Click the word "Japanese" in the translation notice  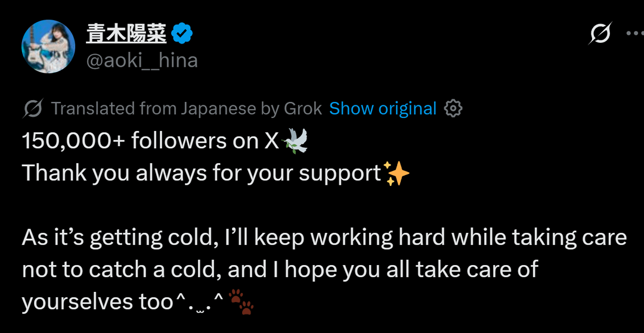click(218, 108)
